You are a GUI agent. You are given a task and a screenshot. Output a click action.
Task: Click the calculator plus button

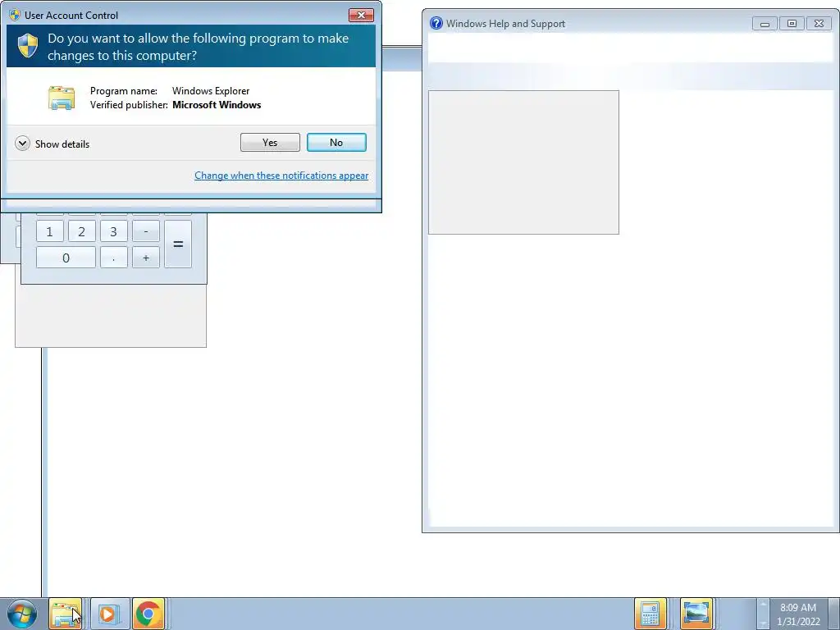click(x=146, y=258)
